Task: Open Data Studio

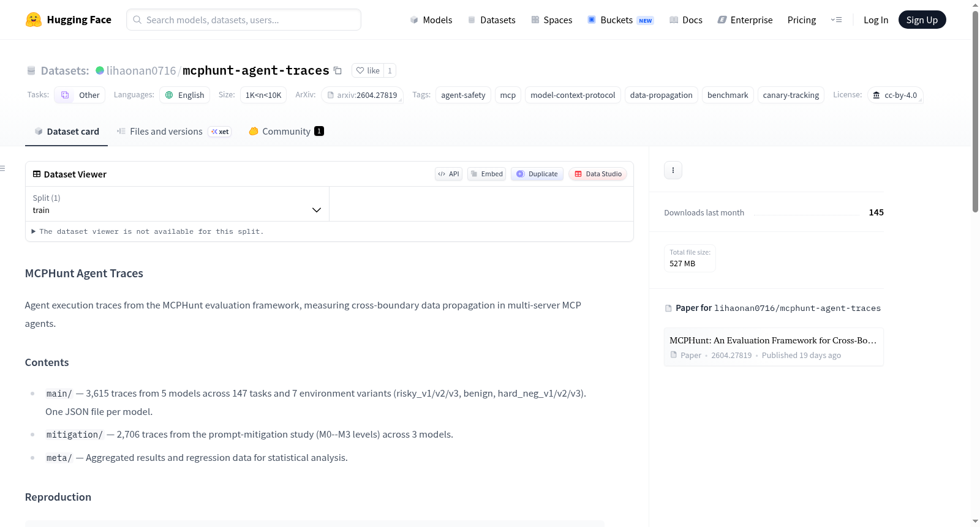Action: tap(598, 174)
